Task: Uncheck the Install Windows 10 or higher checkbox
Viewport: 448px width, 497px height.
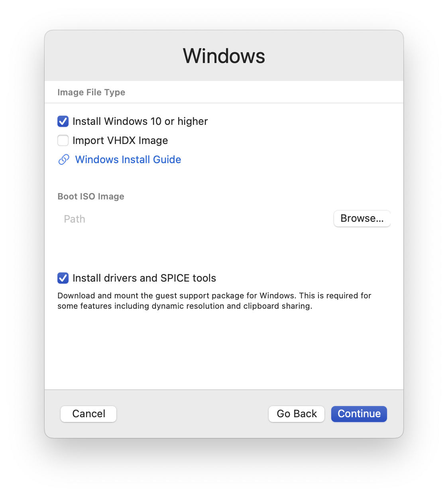Action: (63, 121)
